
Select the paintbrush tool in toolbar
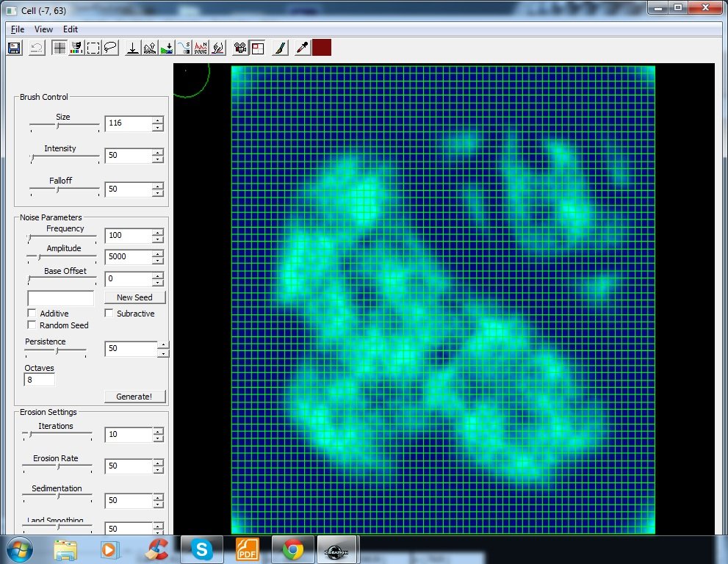pyautogui.click(x=279, y=48)
